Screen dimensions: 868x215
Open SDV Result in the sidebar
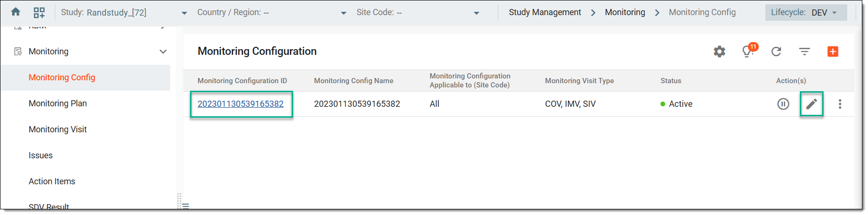click(49, 207)
